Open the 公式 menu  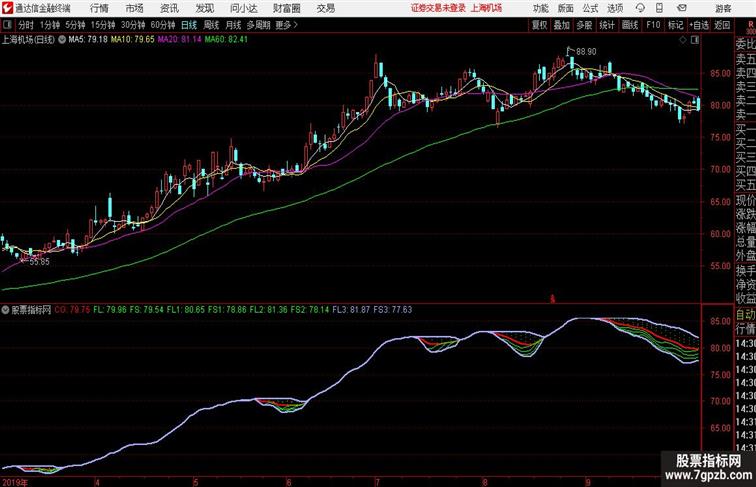[590, 8]
